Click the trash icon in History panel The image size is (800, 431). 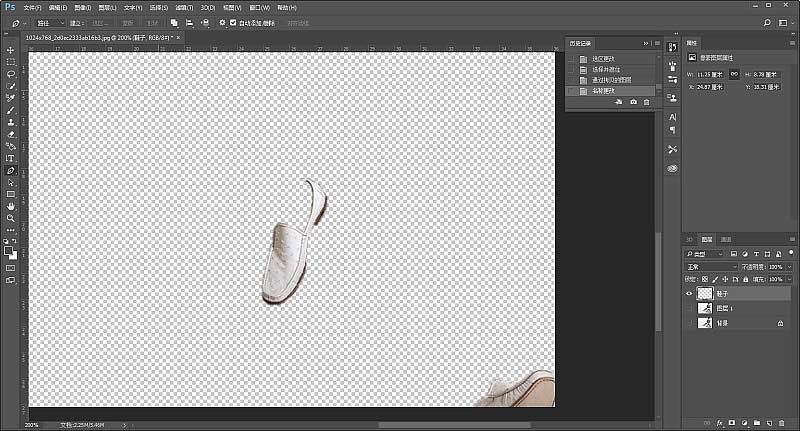pos(646,102)
